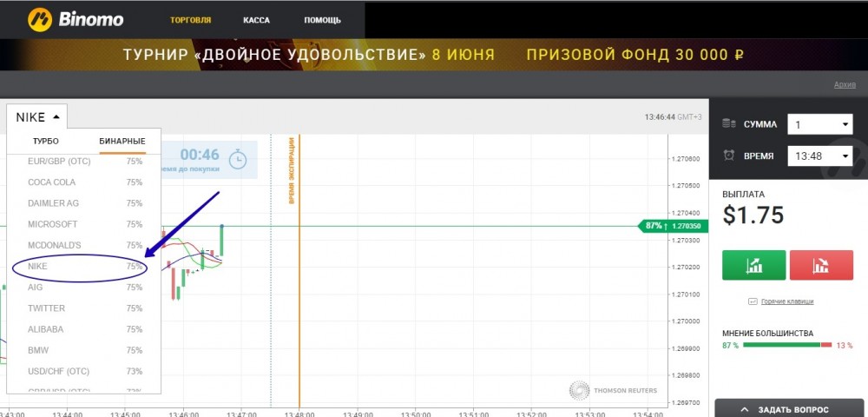Click the Thomson Reuters logo
Image resolution: width=868 pixels, height=417 pixels.
point(614,390)
